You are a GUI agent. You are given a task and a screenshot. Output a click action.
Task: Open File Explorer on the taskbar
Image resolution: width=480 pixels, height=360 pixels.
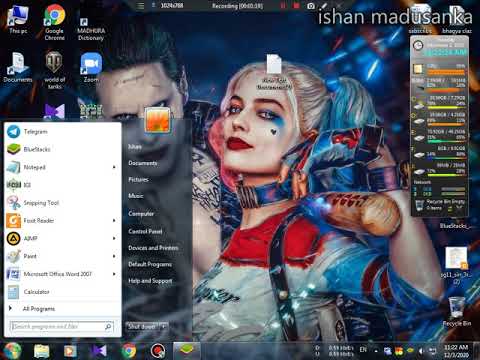[x=42, y=351]
